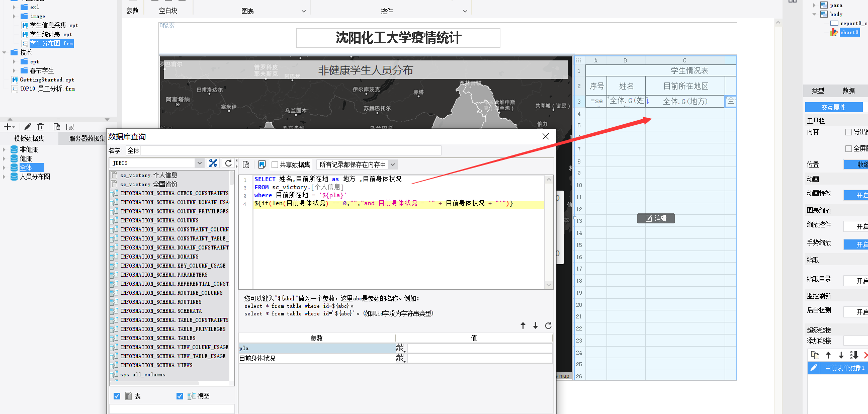Move parameter down with down arrow
Image resolution: width=868 pixels, height=414 pixels.
pyautogui.click(x=536, y=325)
